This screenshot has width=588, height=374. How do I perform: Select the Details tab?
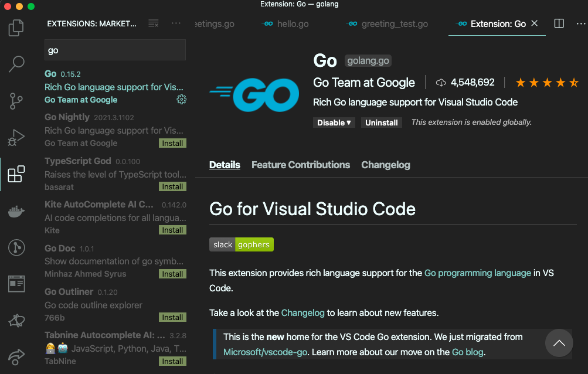(225, 165)
